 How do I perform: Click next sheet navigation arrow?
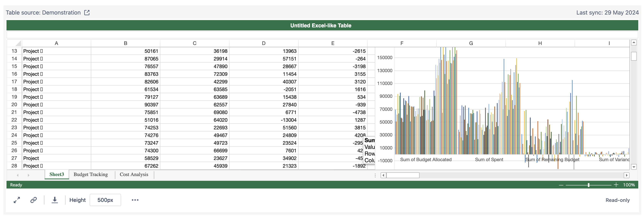(28, 175)
